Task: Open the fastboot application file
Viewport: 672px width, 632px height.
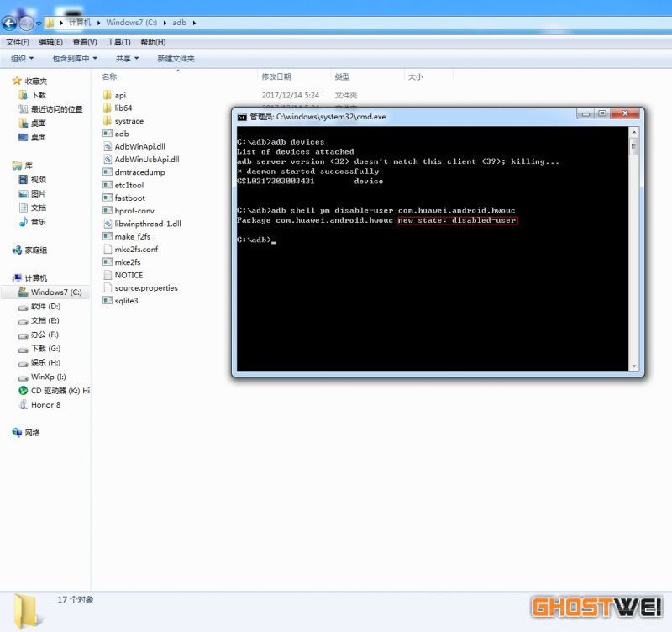Action: click(x=129, y=197)
